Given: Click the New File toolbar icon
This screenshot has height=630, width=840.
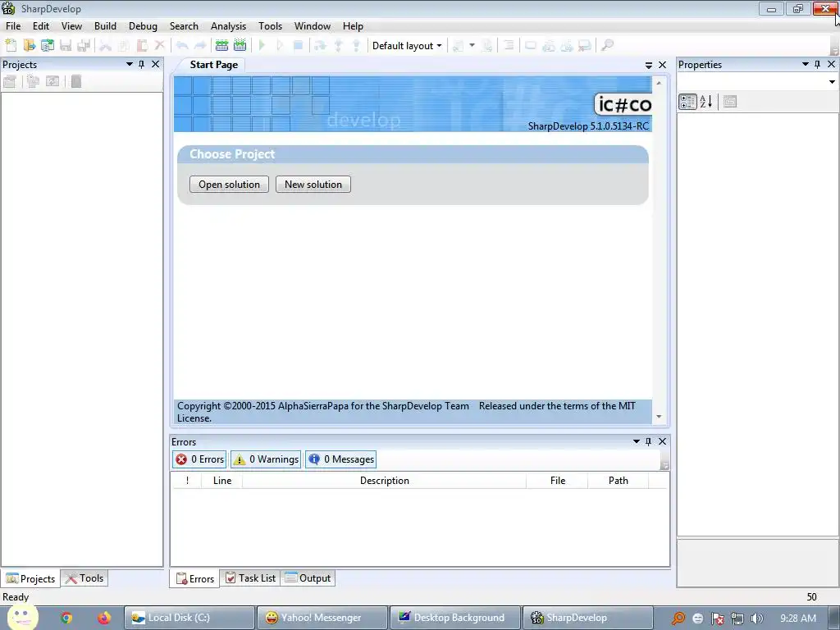Looking at the screenshot, I should tap(11, 46).
